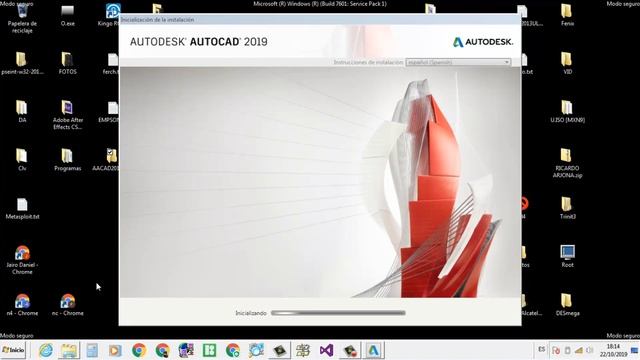Click the Inicializando progress bar
The height and width of the screenshot is (360, 640).
point(338,313)
